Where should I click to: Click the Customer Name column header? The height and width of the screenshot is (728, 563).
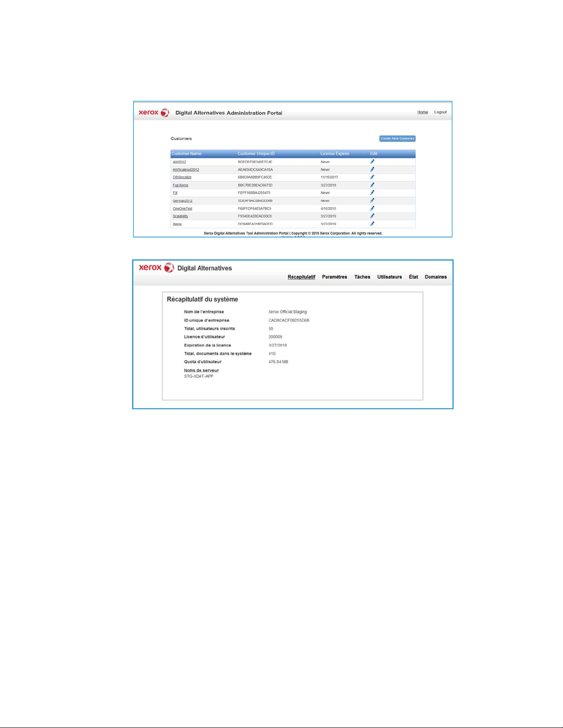[187, 154]
